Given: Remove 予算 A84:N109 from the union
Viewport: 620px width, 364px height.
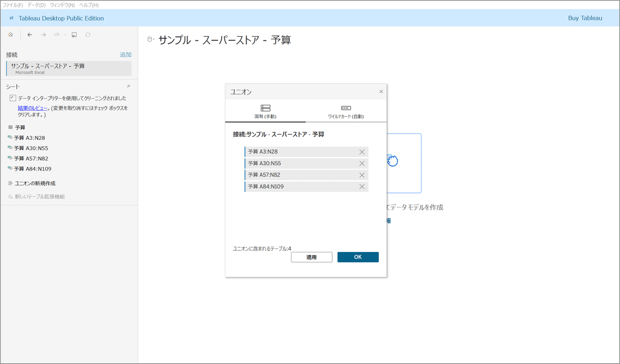Looking at the screenshot, I should click(362, 186).
